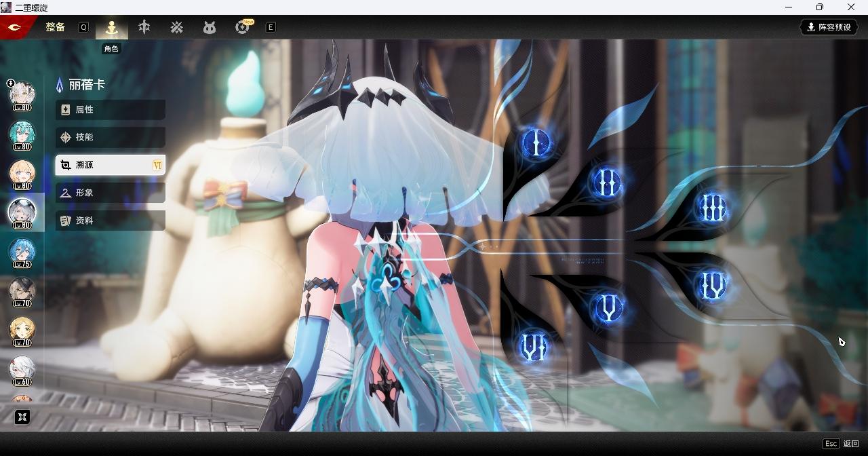Open the cat-eared pet tab icon
This screenshot has height=456, width=868.
(x=210, y=27)
